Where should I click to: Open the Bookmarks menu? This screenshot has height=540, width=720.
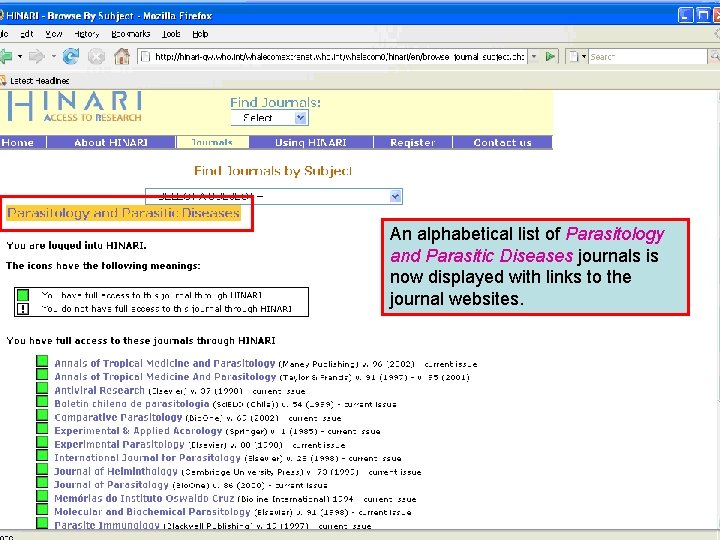(131, 34)
